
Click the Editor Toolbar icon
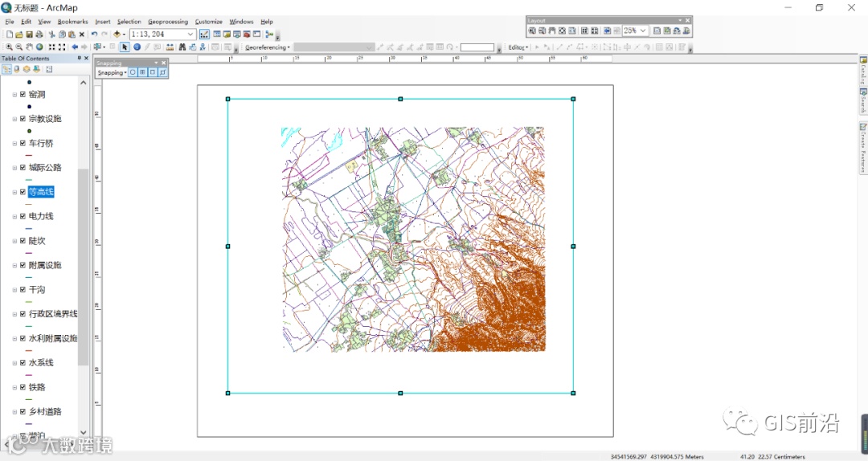[x=204, y=35]
